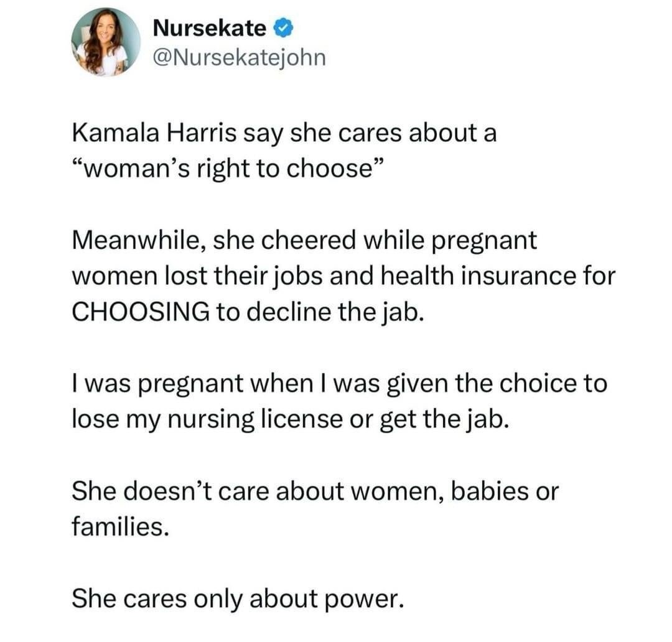Click the word "families."
672x642 pixels.
(x=119, y=526)
